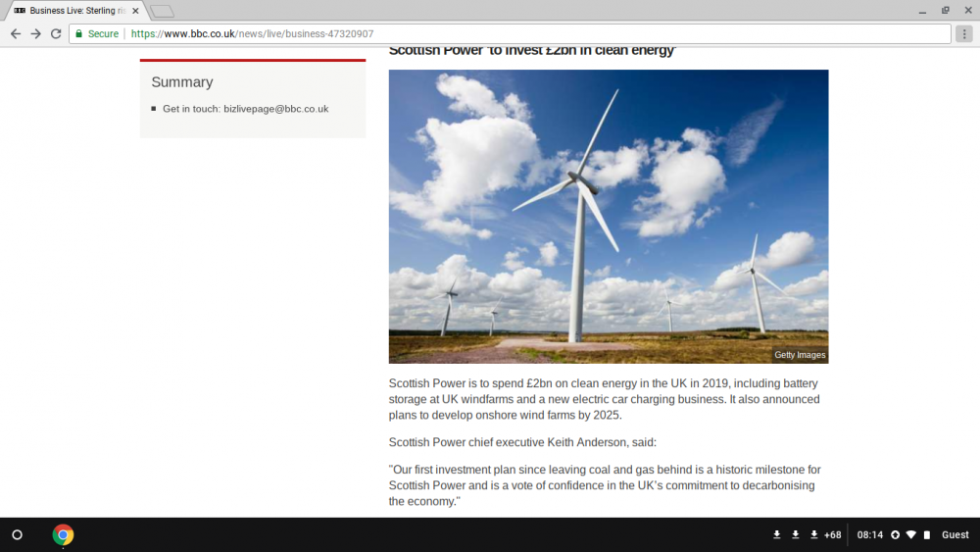Check the Wi-Fi status icon

(911, 535)
